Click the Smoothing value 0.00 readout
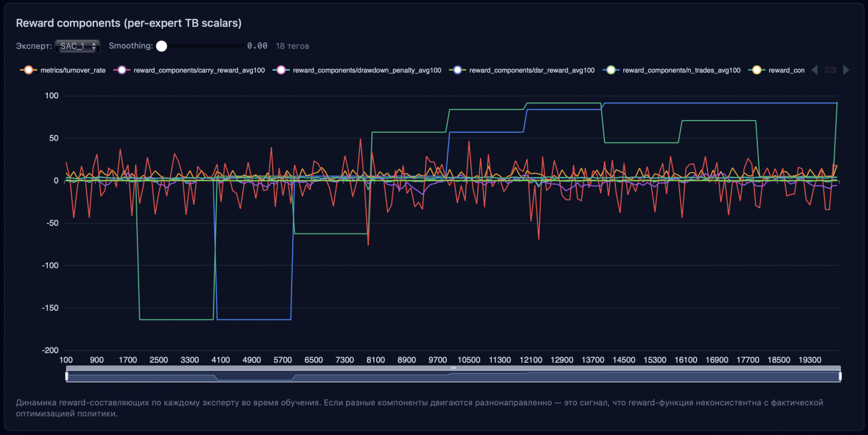868x435 pixels. pyautogui.click(x=257, y=46)
